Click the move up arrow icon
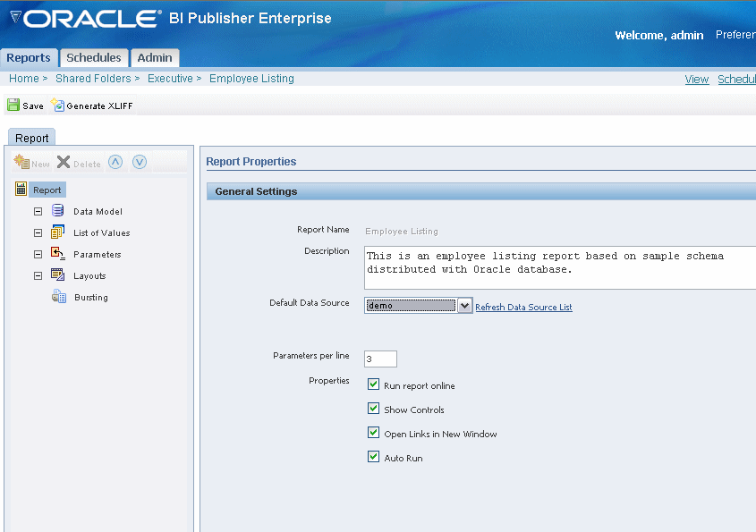 pyautogui.click(x=115, y=162)
